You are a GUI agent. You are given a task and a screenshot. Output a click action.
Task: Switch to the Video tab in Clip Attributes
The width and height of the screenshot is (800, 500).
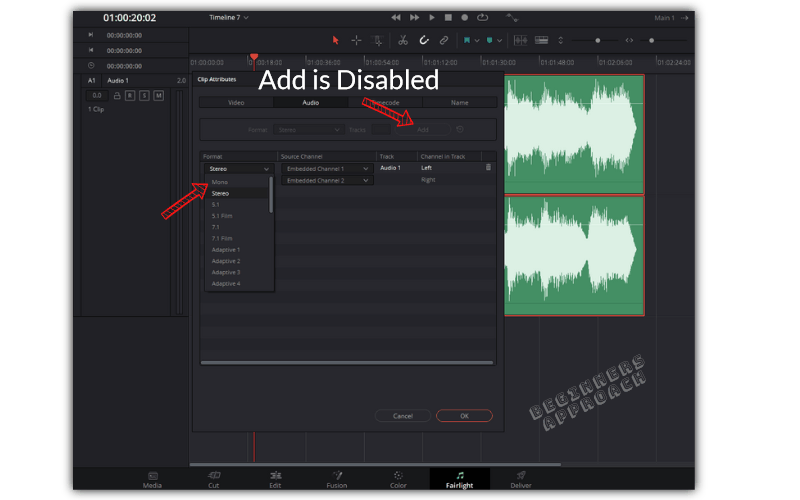[236, 103]
